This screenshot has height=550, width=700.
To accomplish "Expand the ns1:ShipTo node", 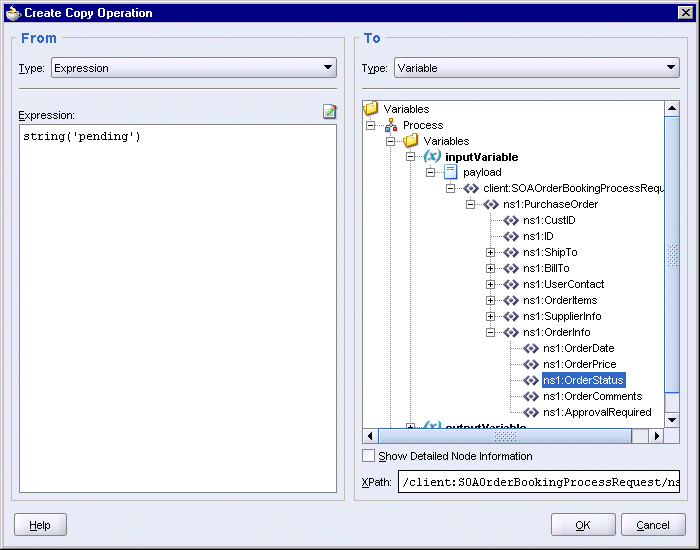I will click(x=491, y=253).
